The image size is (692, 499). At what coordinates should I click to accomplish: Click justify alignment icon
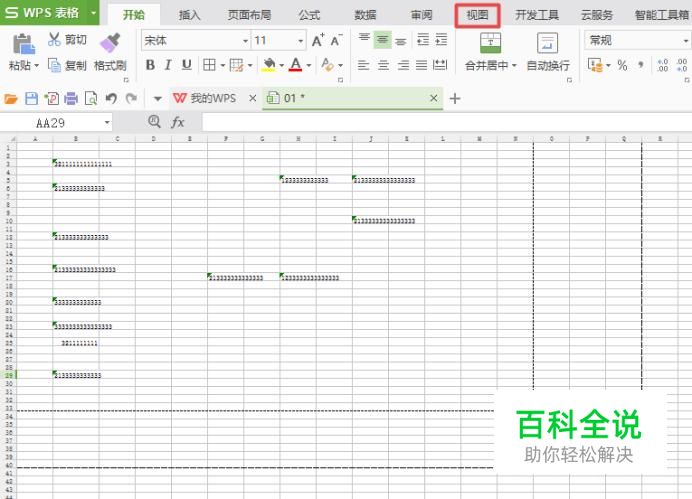pyautogui.click(x=421, y=65)
